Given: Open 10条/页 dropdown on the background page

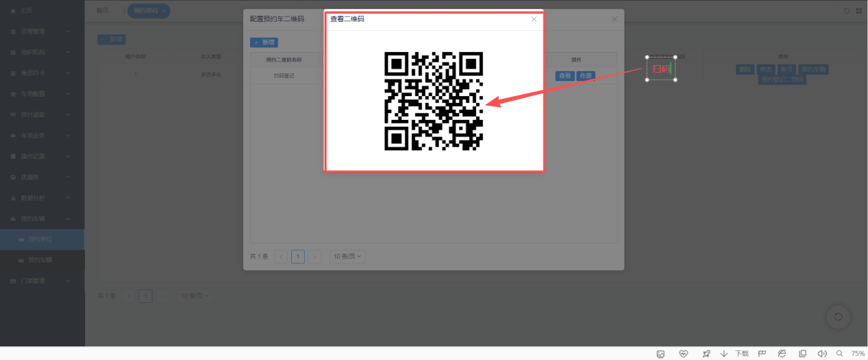Looking at the screenshot, I should [x=196, y=296].
